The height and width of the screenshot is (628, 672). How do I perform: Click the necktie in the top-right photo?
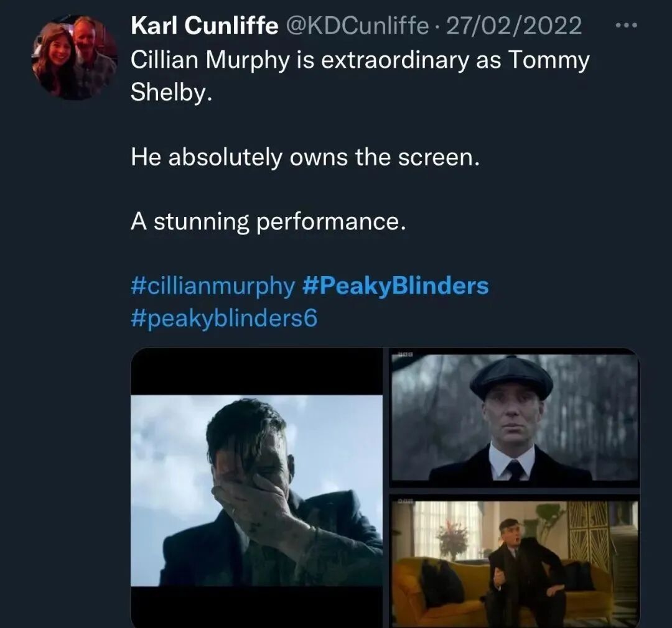pyautogui.click(x=515, y=471)
